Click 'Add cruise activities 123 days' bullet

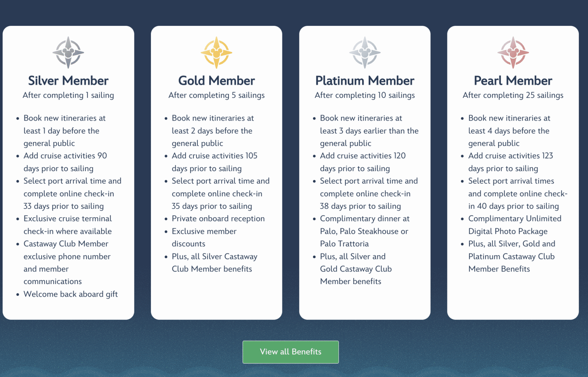[x=511, y=162]
